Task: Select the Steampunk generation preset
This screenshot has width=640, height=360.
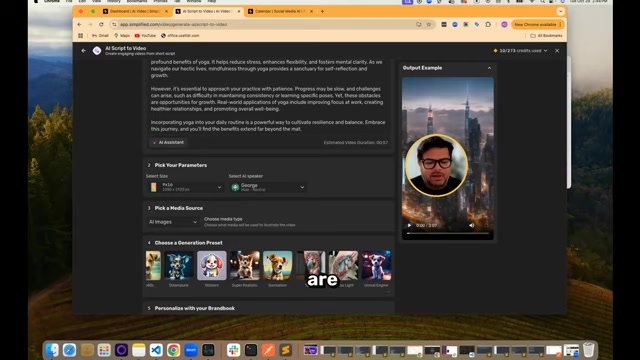Action: point(179,266)
